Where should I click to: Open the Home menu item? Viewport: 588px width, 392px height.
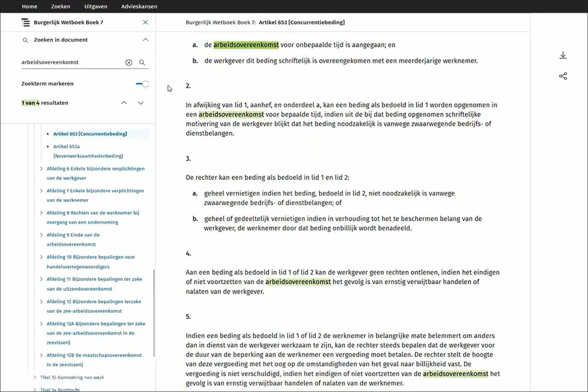[x=29, y=7]
